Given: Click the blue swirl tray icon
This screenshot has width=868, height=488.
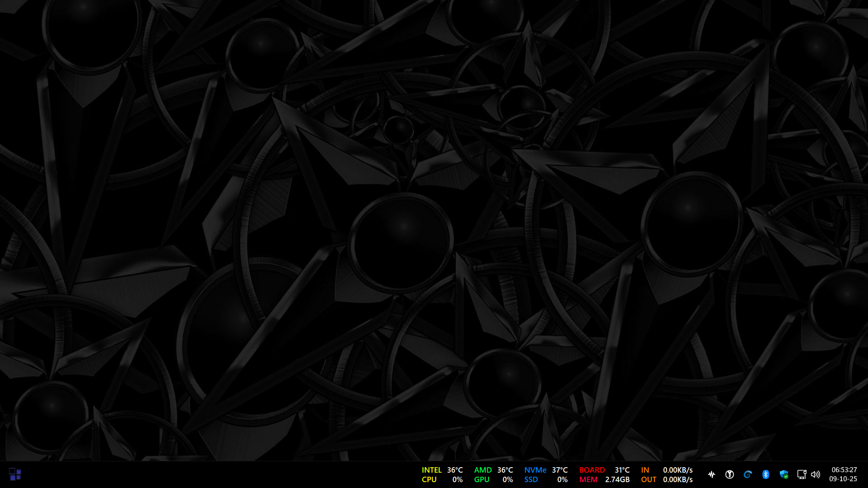Looking at the screenshot, I should point(747,474).
